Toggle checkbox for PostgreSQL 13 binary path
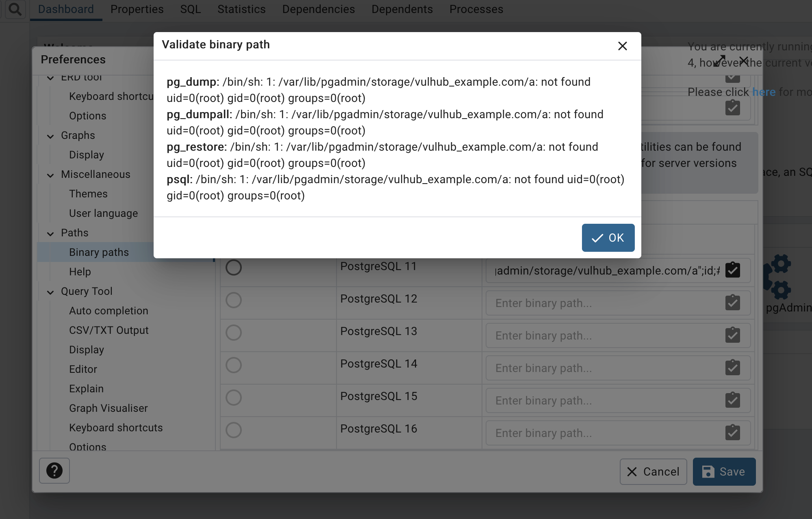This screenshot has height=519, width=812. click(732, 335)
